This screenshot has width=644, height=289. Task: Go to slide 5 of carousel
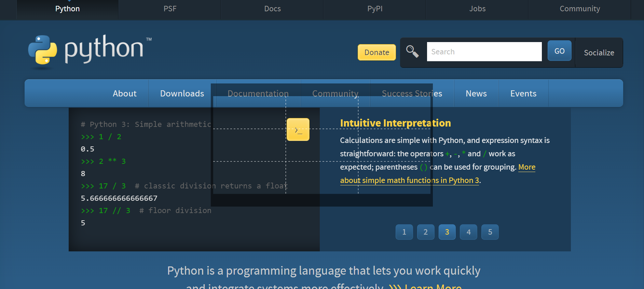[x=490, y=232]
